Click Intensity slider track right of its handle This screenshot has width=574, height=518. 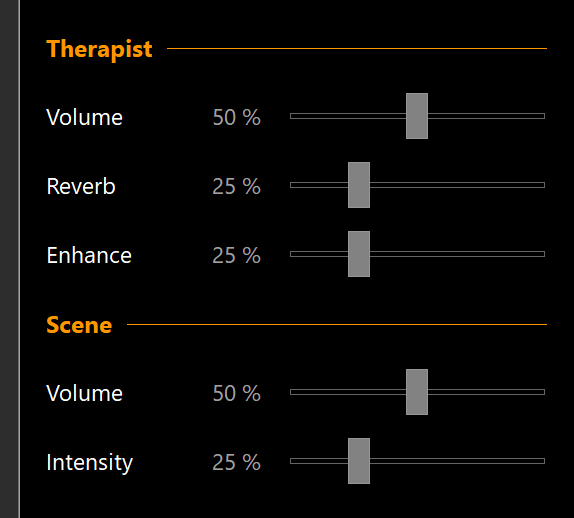coord(458,461)
